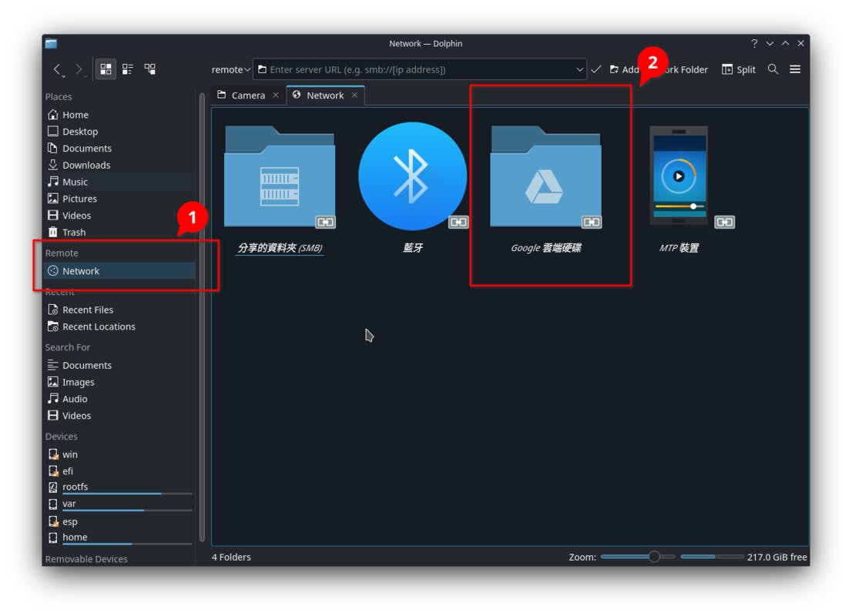
Task: Click the server URL input field
Action: (416, 69)
